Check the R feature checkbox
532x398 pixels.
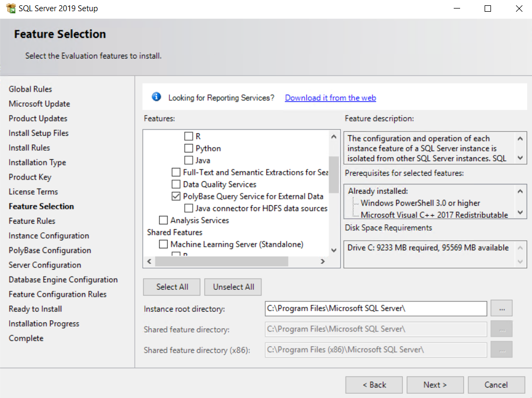(189, 136)
